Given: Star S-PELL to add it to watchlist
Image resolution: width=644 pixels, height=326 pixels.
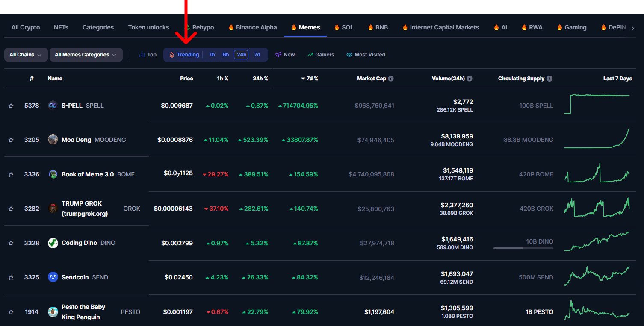Looking at the screenshot, I should click(x=11, y=106).
